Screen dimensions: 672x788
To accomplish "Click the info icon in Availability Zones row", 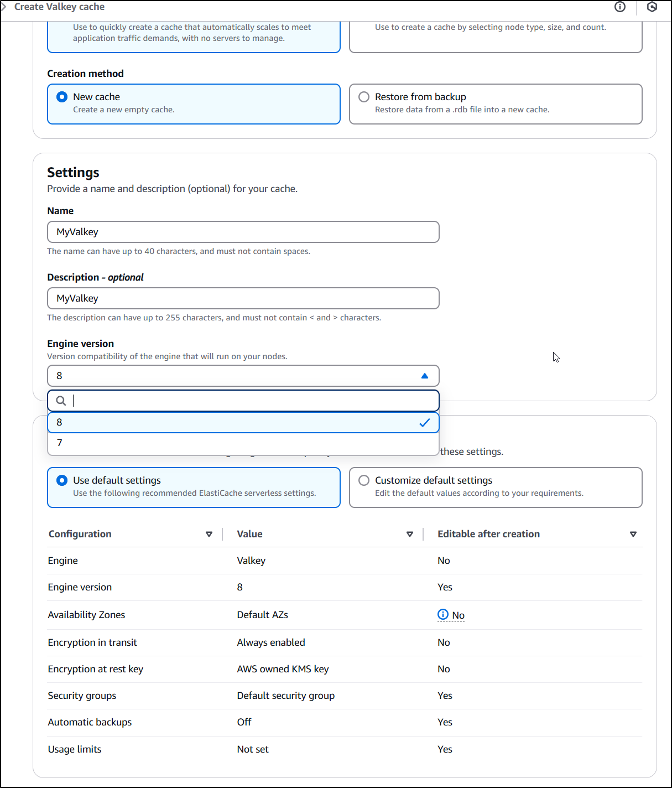I will tap(443, 614).
